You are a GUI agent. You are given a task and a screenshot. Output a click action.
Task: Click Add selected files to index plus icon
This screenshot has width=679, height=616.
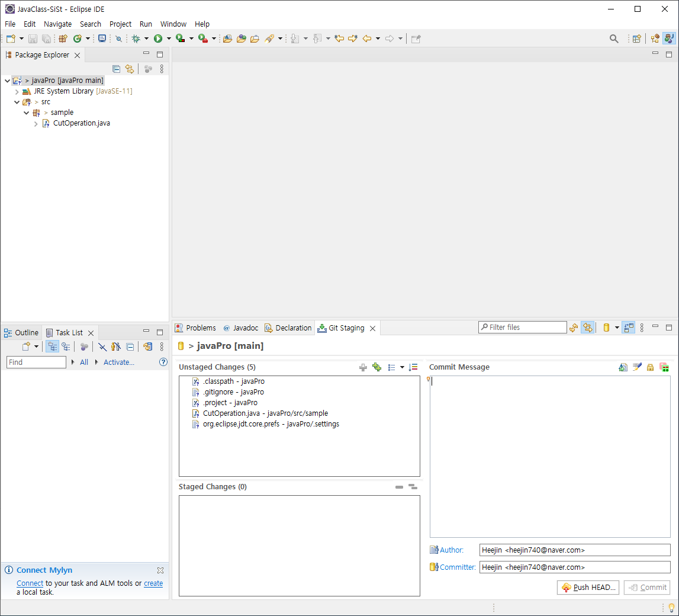coord(363,367)
